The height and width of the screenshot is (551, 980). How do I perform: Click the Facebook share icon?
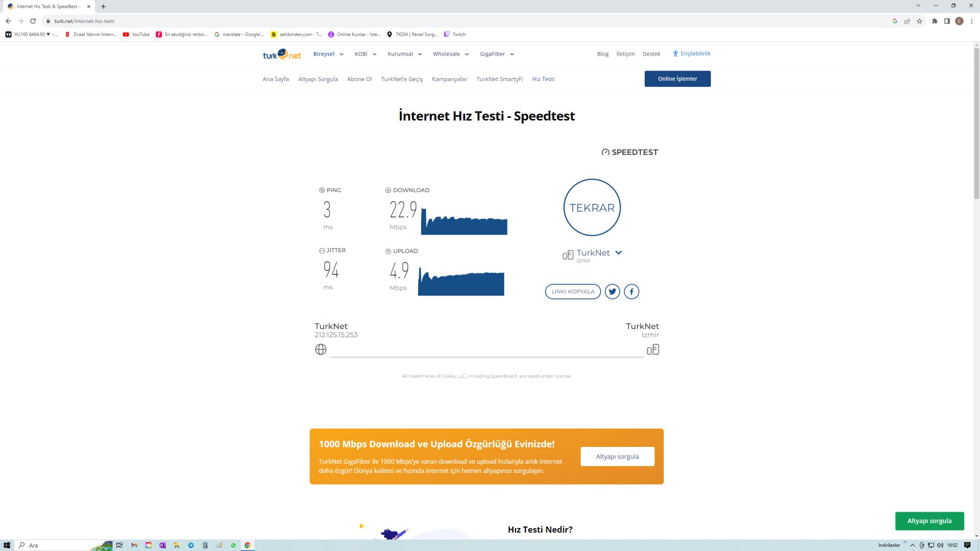pos(631,292)
